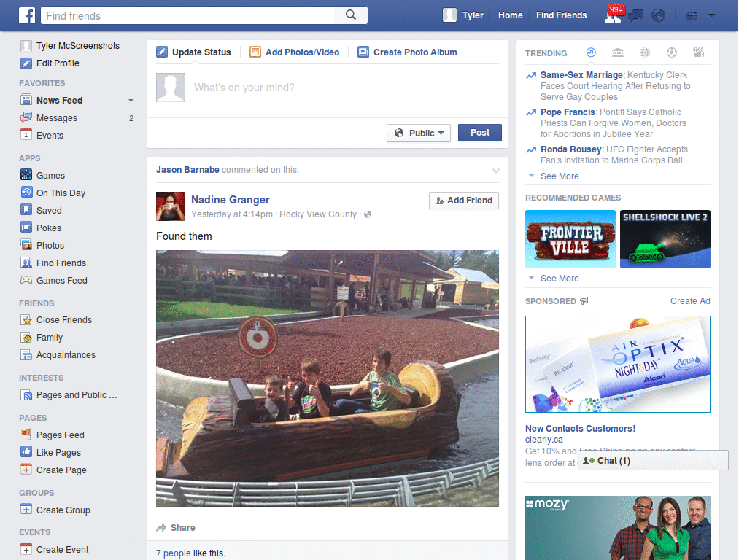Go to Home in top bar
The height and width of the screenshot is (560, 747).
510,15
